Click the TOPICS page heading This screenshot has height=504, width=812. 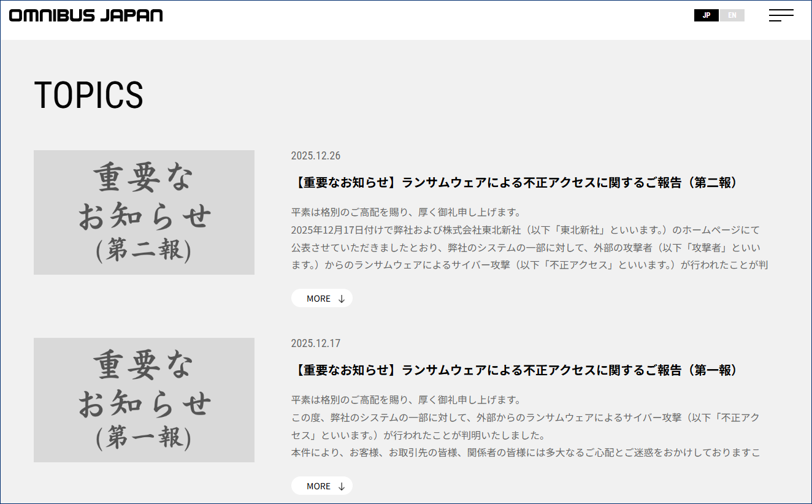[89, 95]
